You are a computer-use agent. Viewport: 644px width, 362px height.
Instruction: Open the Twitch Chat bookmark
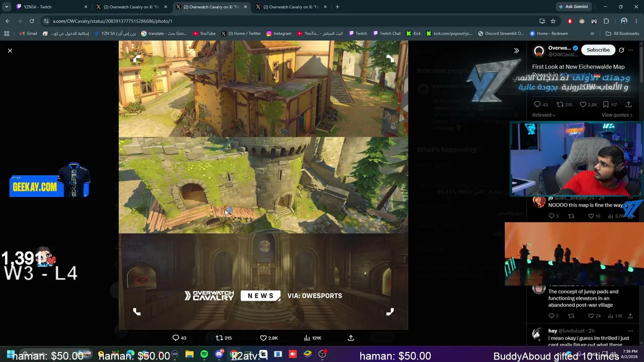pyautogui.click(x=386, y=34)
